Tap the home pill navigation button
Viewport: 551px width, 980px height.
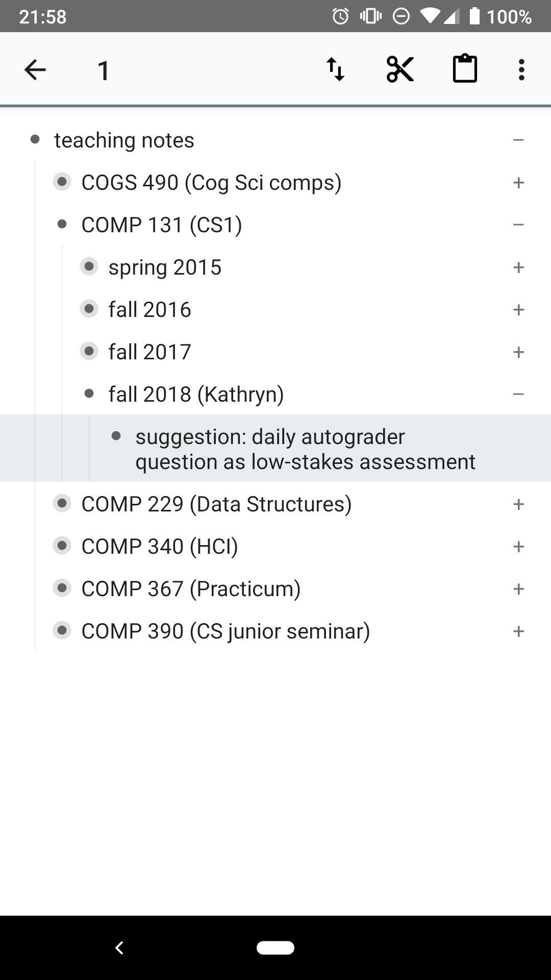coord(275,948)
